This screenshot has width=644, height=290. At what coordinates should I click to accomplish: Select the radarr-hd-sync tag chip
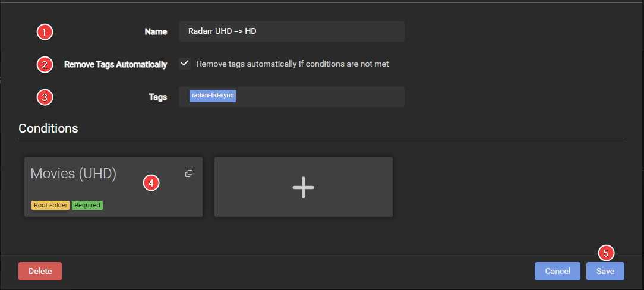point(213,96)
